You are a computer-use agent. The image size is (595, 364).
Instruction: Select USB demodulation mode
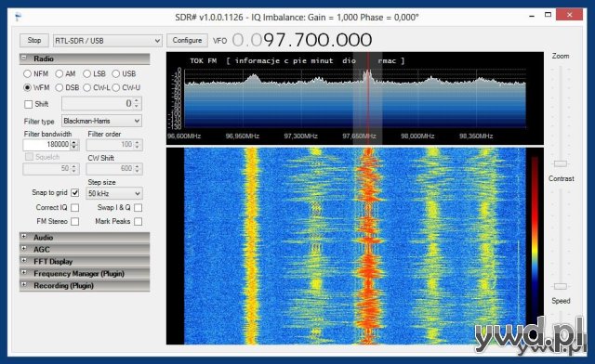115,73
